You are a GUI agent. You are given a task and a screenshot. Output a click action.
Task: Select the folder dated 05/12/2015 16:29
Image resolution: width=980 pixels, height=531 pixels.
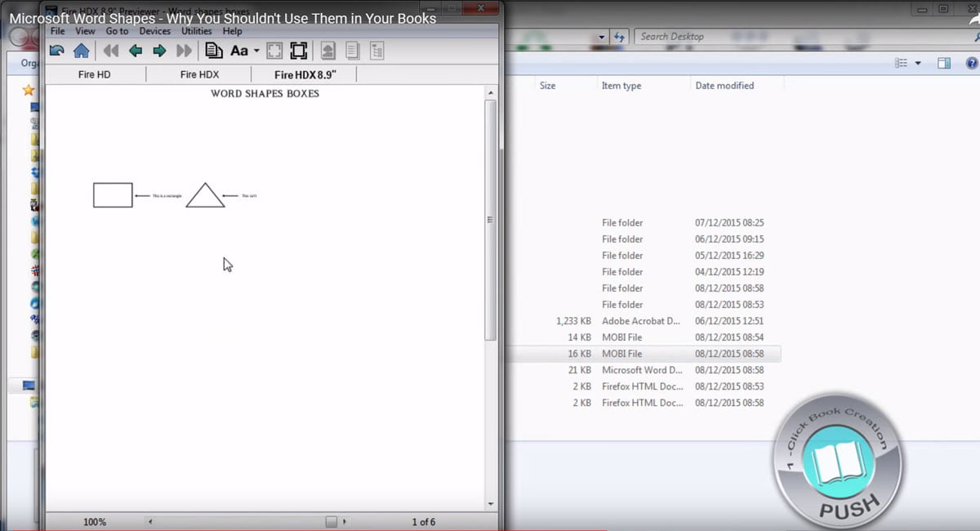point(644,256)
